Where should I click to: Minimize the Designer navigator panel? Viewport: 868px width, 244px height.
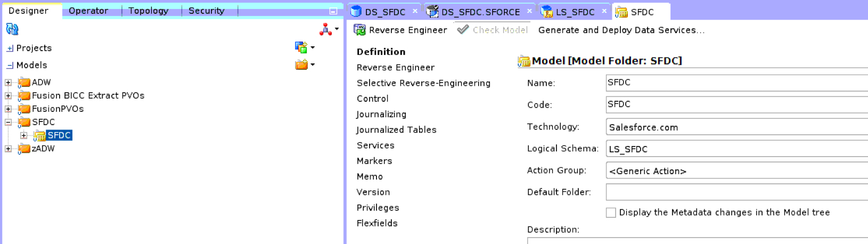tap(333, 11)
